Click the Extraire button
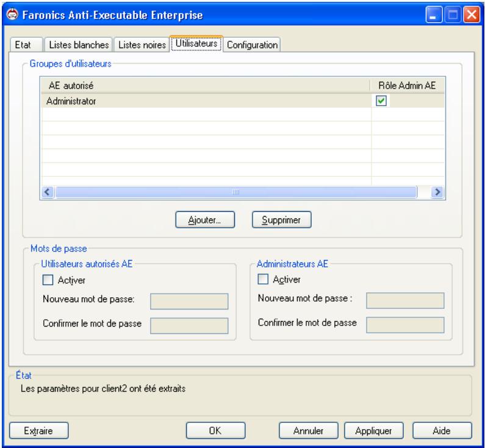Screen dimensions: 485x448 [x=39, y=431]
